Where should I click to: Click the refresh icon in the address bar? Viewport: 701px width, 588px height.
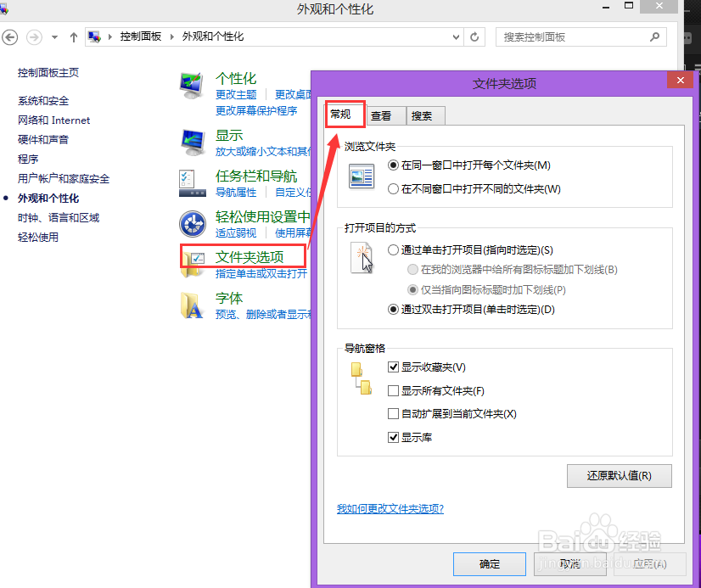point(474,37)
